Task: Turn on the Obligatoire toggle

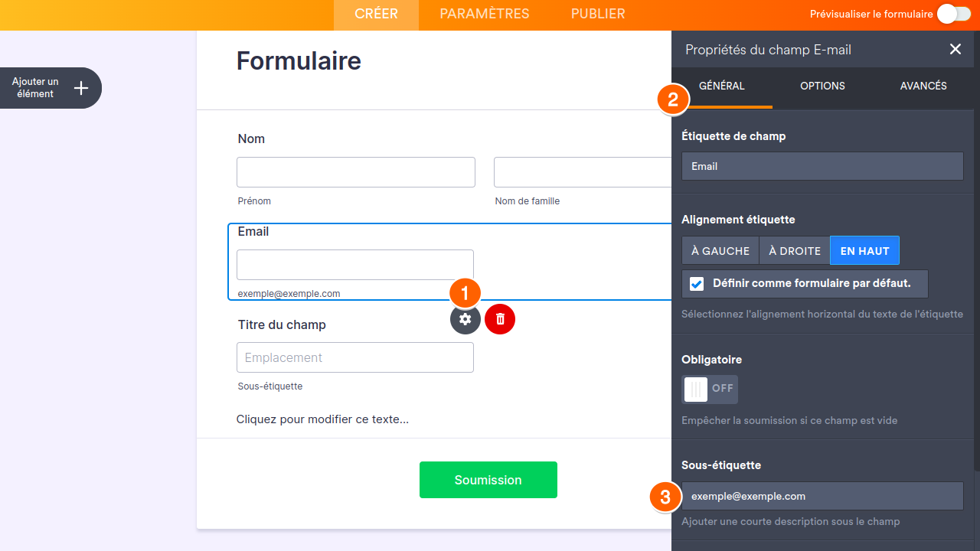Action: (710, 389)
